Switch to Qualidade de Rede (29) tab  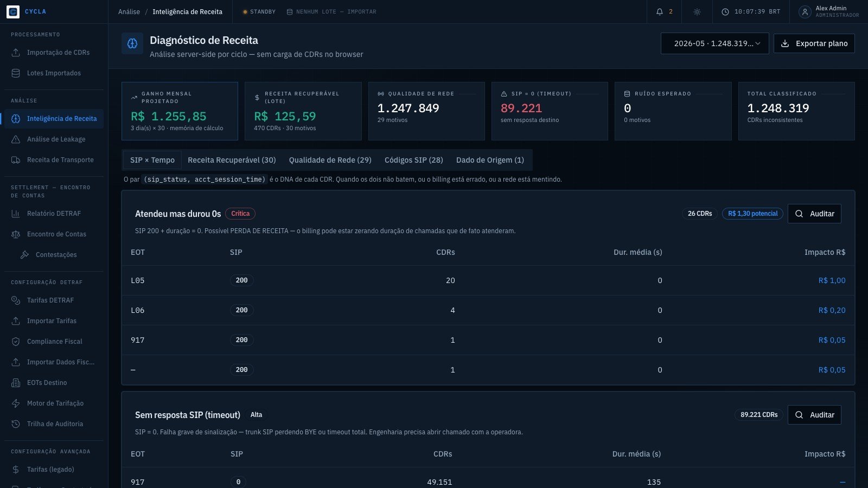point(330,160)
